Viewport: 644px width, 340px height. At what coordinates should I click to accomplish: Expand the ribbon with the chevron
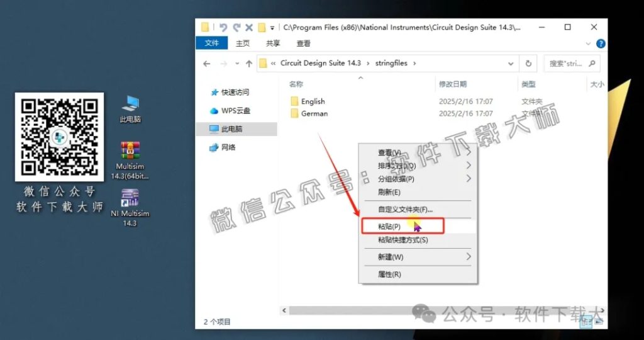coord(588,43)
